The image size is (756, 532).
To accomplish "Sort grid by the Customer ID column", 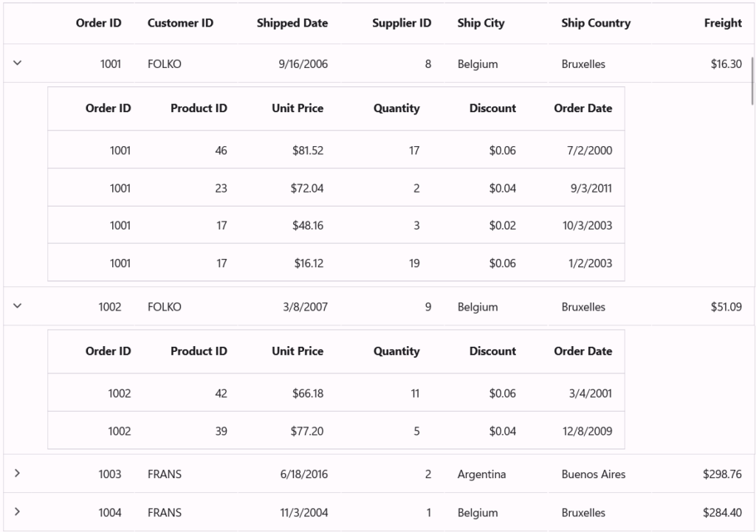I will pyautogui.click(x=180, y=23).
